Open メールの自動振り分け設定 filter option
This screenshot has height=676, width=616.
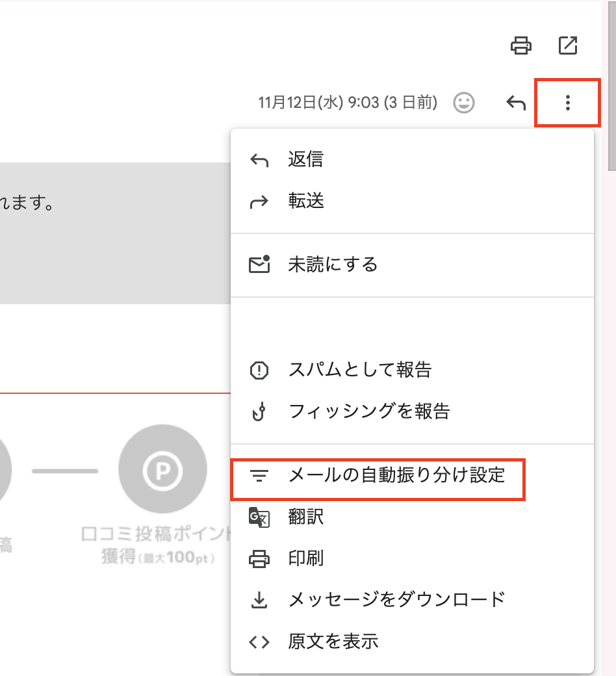(396, 475)
